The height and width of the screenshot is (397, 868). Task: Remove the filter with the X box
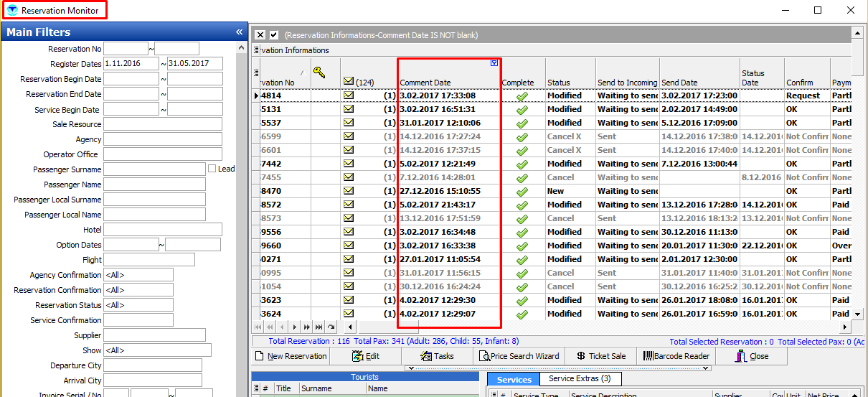[x=260, y=35]
